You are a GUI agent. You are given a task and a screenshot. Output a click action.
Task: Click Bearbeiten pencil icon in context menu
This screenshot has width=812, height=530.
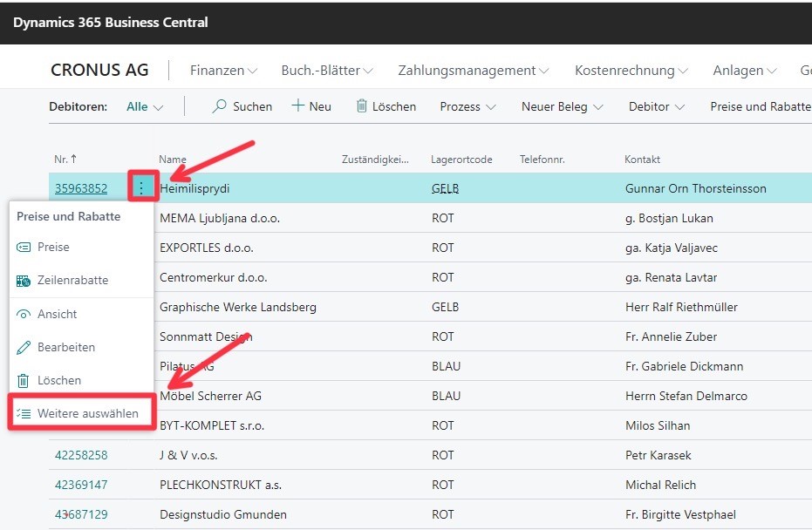pos(24,347)
